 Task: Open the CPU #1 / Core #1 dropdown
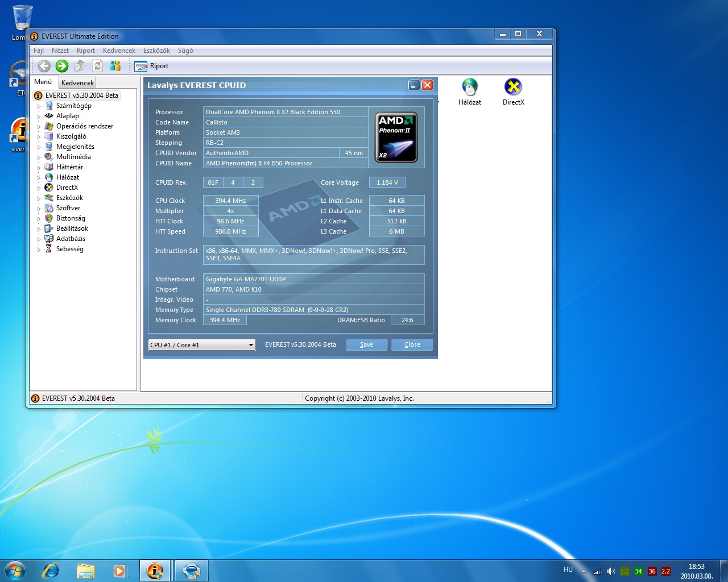point(202,345)
